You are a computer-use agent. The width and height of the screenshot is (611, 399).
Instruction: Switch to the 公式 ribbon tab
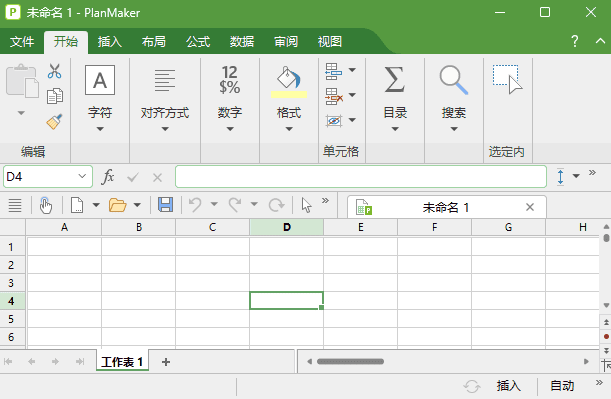click(x=198, y=41)
